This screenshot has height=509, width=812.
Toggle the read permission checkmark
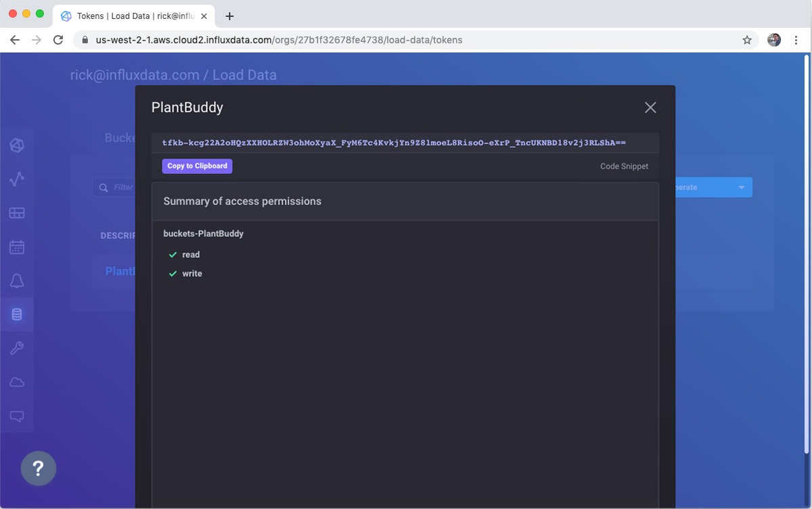point(172,255)
